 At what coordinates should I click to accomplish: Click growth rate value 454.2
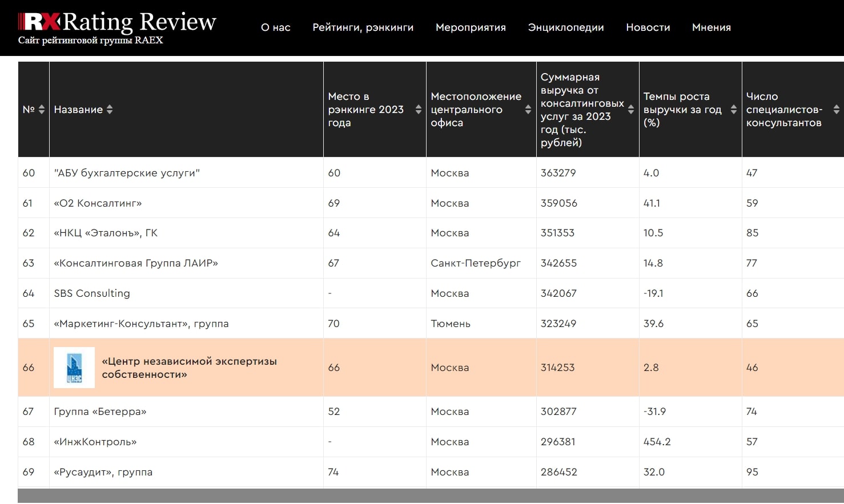[x=657, y=442]
